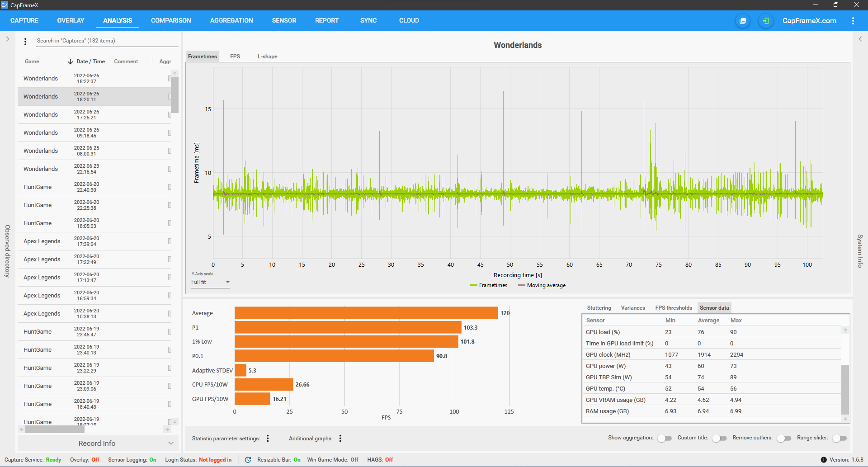Show the FPS graph tab
The height and width of the screenshot is (467, 868).
pos(235,57)
